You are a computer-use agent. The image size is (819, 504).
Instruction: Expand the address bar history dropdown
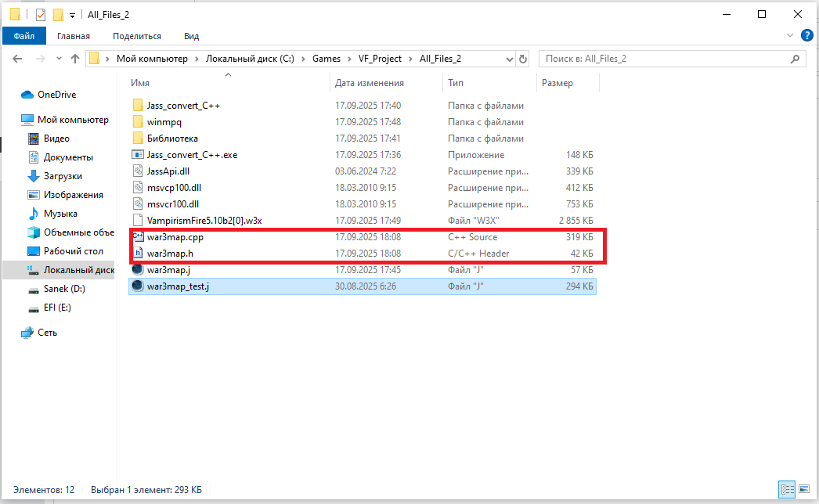tap(509, 59)
